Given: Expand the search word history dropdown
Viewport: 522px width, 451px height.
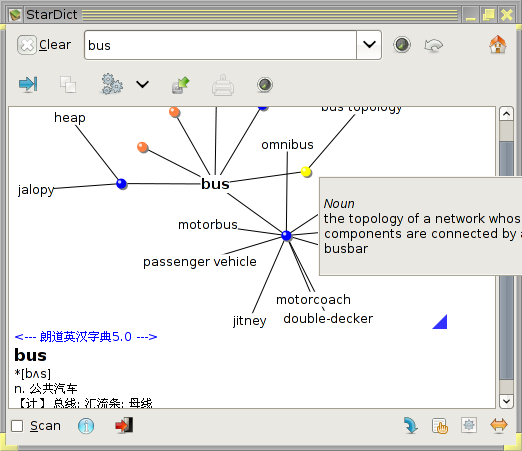Looking at the screenshot, I should [369, 45].
